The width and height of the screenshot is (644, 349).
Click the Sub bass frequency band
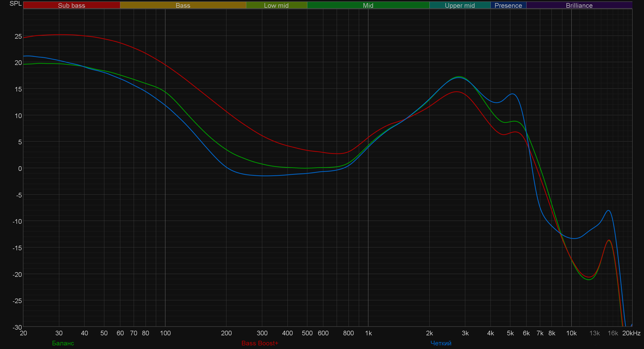[71, 5]
